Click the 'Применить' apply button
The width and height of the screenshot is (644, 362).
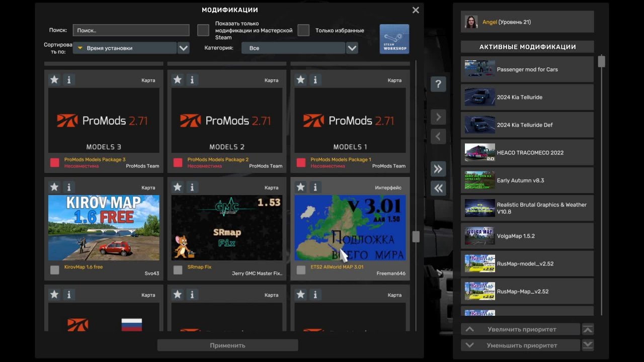click(228, 345)
